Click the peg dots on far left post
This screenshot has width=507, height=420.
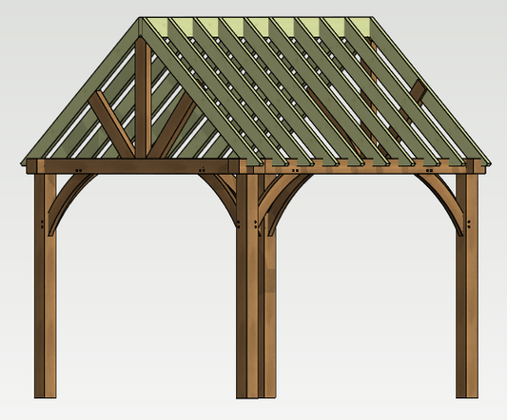[x=43, y=224]
